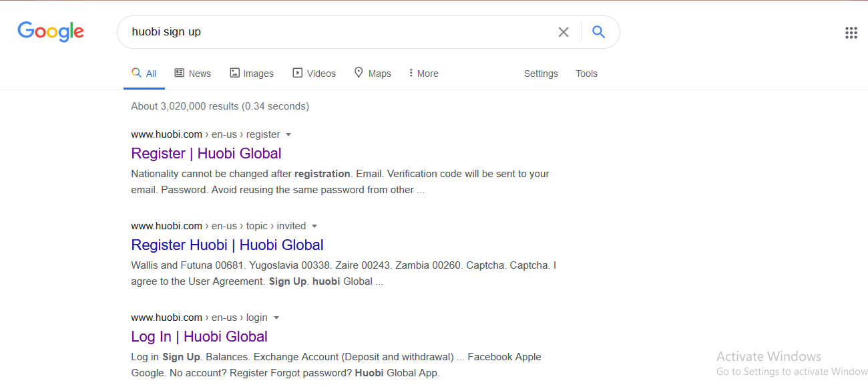The image size is (868, 389).
Task: Open the Google apps grid
Action: tap(851, 33)
